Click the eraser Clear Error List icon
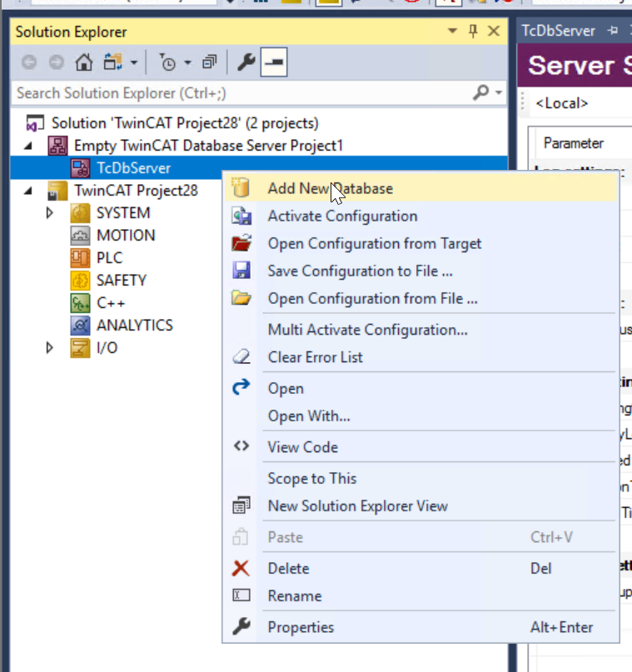Image resolution: width=632 pixels, height=672 pixels. (241, 356)
